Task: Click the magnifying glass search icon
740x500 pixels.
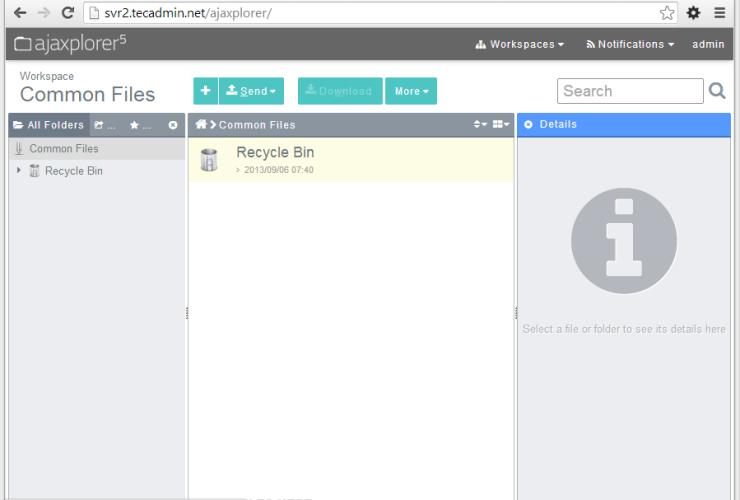Action: tap(717, 91)
